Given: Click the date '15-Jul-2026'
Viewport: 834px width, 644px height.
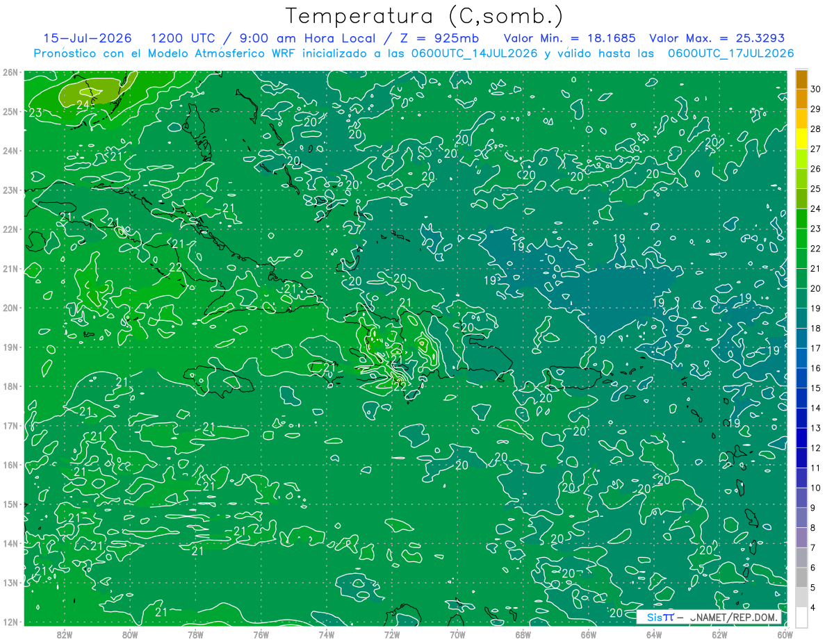Looking at the screenshot, I should (x=88, y=38).
